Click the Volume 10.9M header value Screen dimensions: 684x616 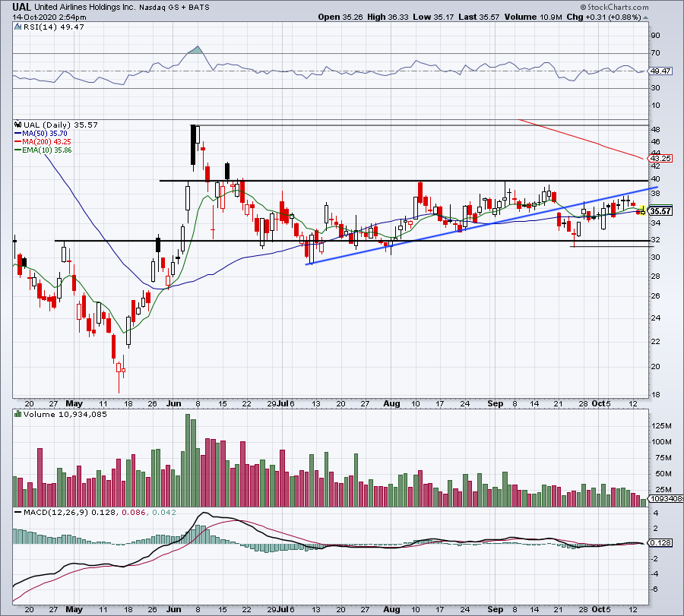point(533,17)
